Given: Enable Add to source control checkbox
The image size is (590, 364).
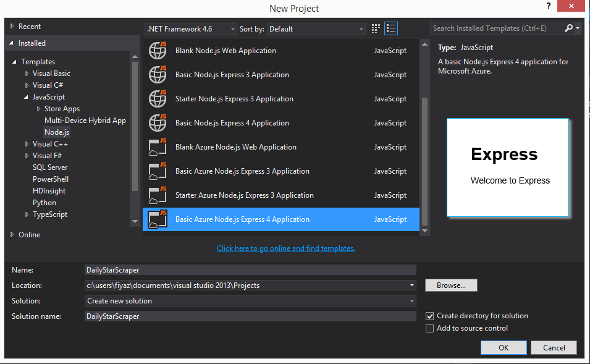Looking at the screenshot, I should [430, 329].
